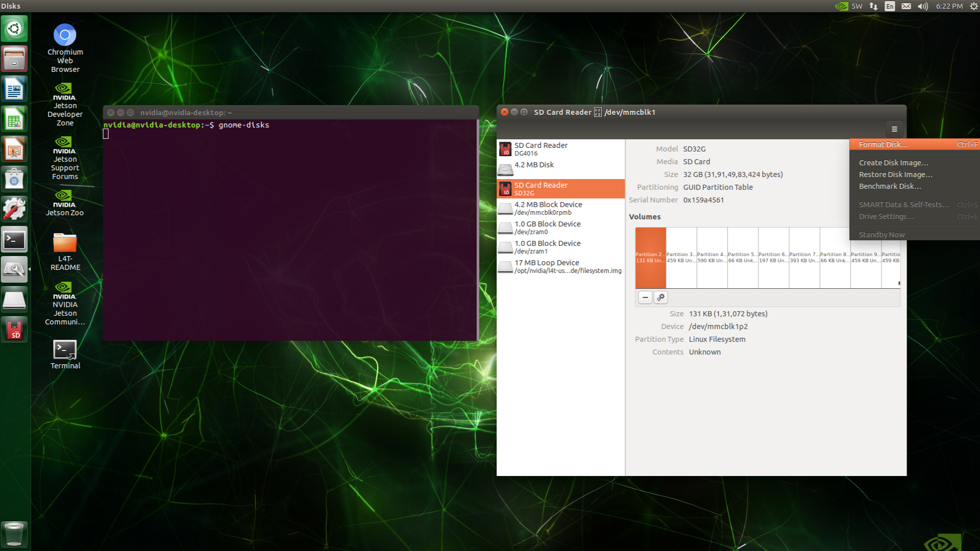This screenshot has width=980, height=551.
Task: Select the 4.2 MB Disk entry
Action: tap(560, 168)
